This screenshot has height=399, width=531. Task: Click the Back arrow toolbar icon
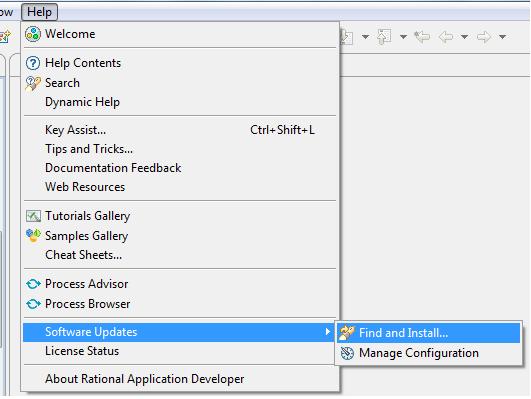446,36
